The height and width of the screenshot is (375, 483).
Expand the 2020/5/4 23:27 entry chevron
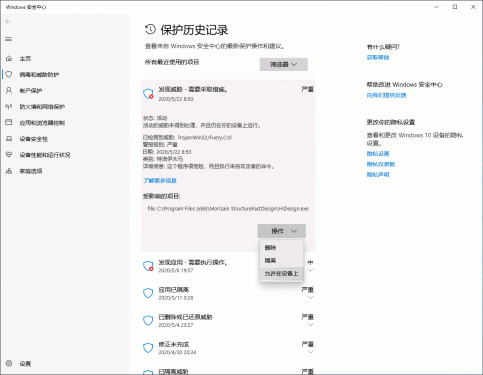click(310, 325)
